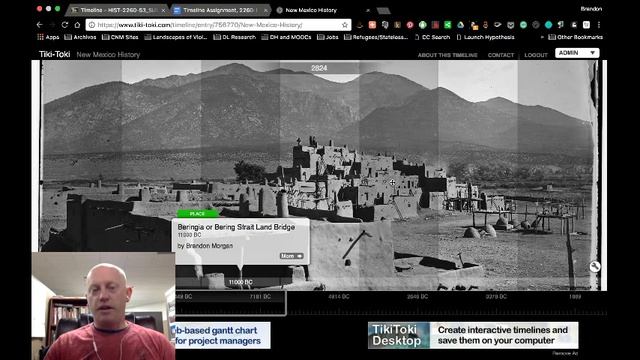Open DL Research bookmark folder

tap(234, 37)
